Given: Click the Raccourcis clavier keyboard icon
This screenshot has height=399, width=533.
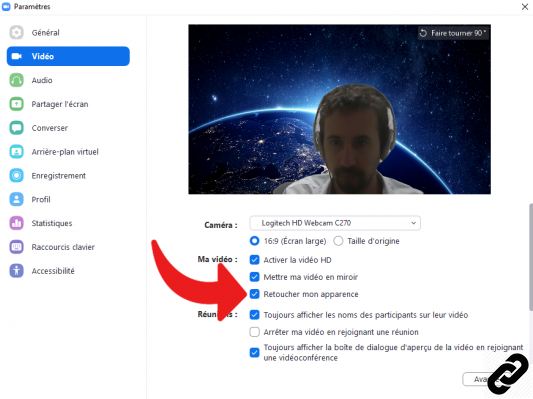Looking at the screenshot, I should [x=16, y=247].
